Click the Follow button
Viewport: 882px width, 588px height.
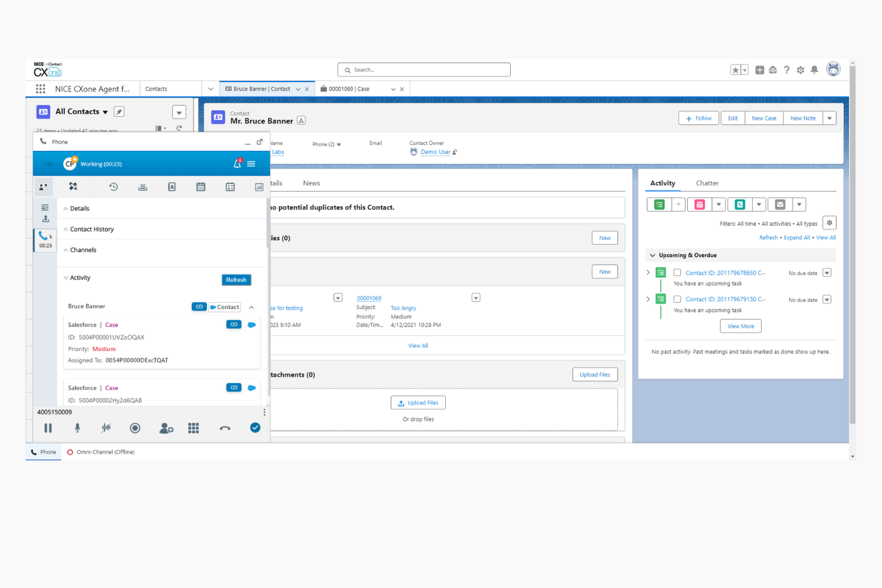click(x=698, y=118)
